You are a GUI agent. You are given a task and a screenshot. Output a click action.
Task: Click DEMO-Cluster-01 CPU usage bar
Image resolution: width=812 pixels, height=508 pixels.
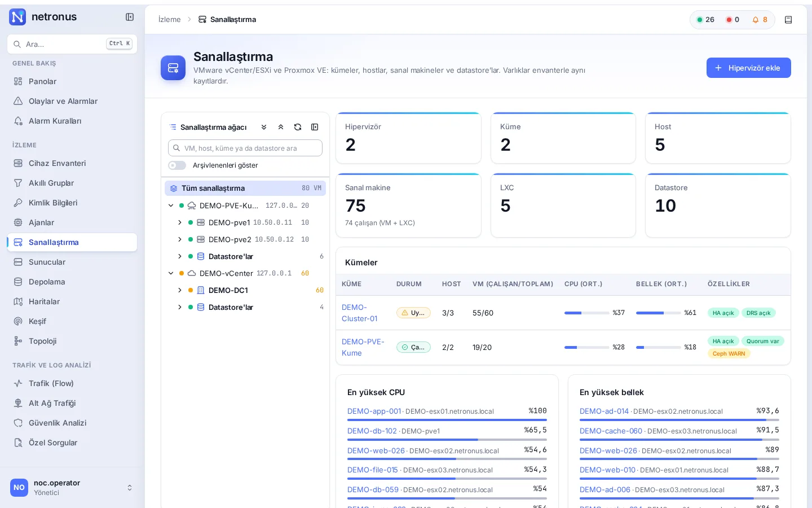(x=587, y=313)
